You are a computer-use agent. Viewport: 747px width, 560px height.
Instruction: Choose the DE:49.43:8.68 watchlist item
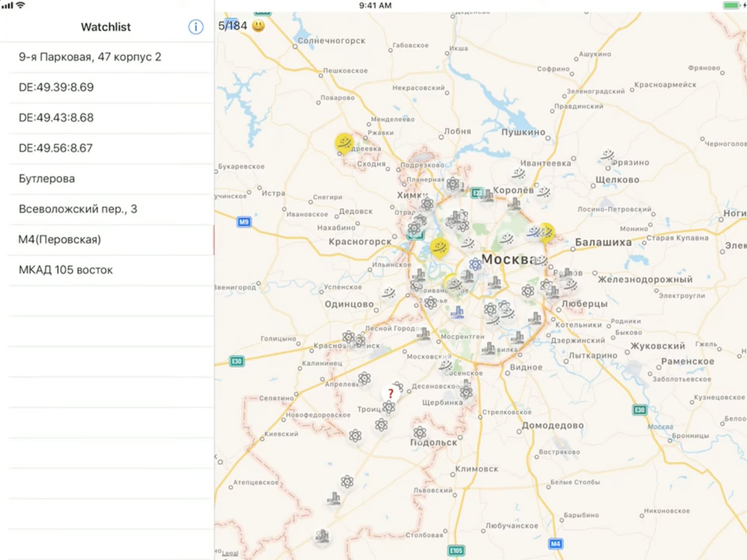(56, 117)
